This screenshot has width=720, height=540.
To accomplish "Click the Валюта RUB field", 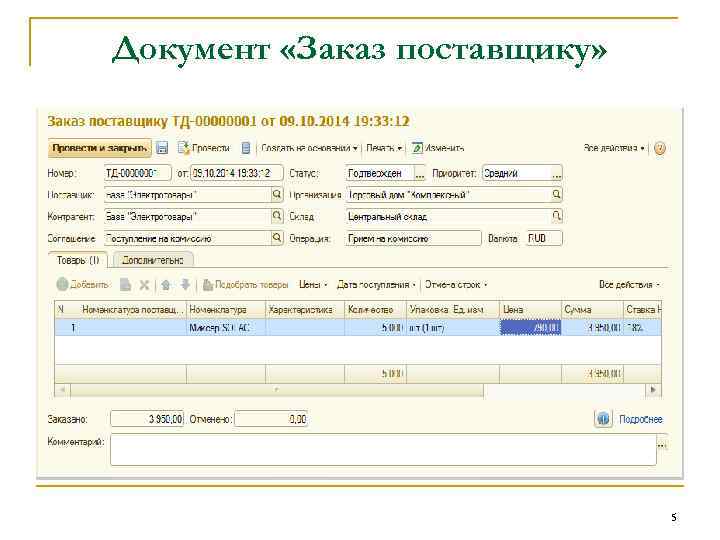I will pos(544,238).
